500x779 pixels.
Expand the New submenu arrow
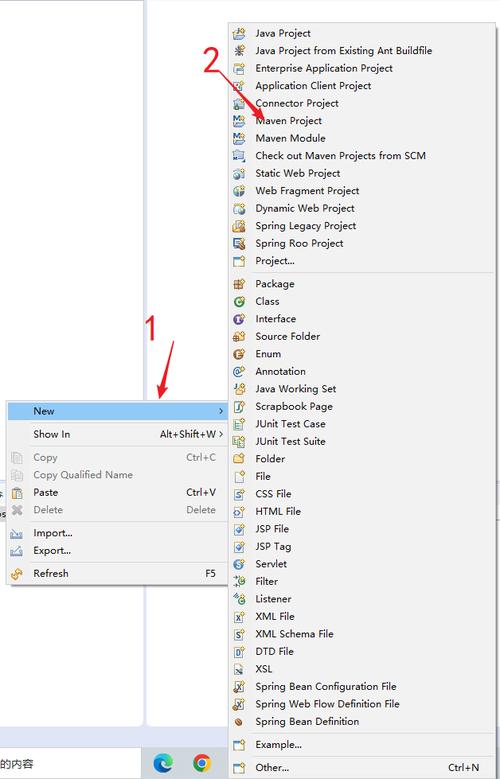[221, 411]
